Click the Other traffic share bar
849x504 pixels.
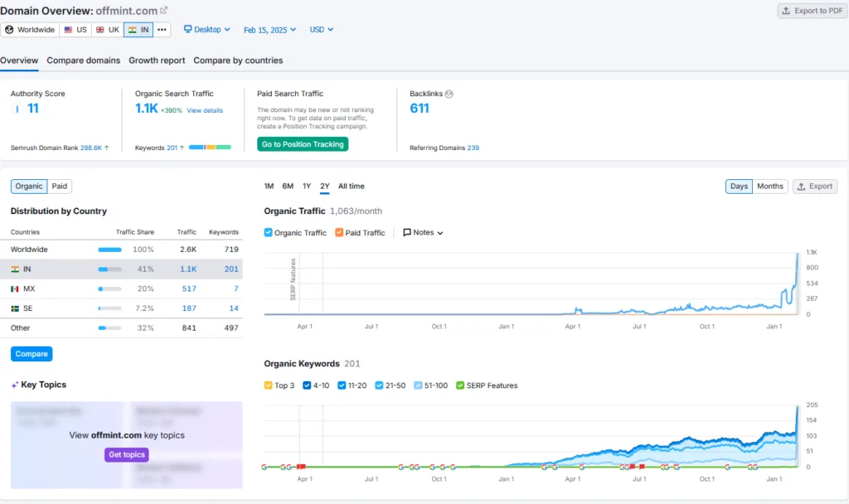pyautogui.click(x=110, y=328)
